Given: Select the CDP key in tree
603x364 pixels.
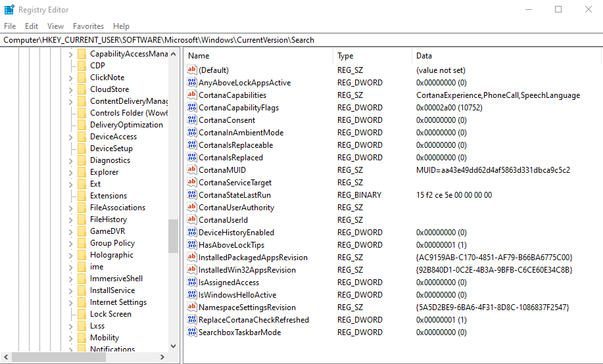Looking at the screenshot, I should (x=97, y=65).
